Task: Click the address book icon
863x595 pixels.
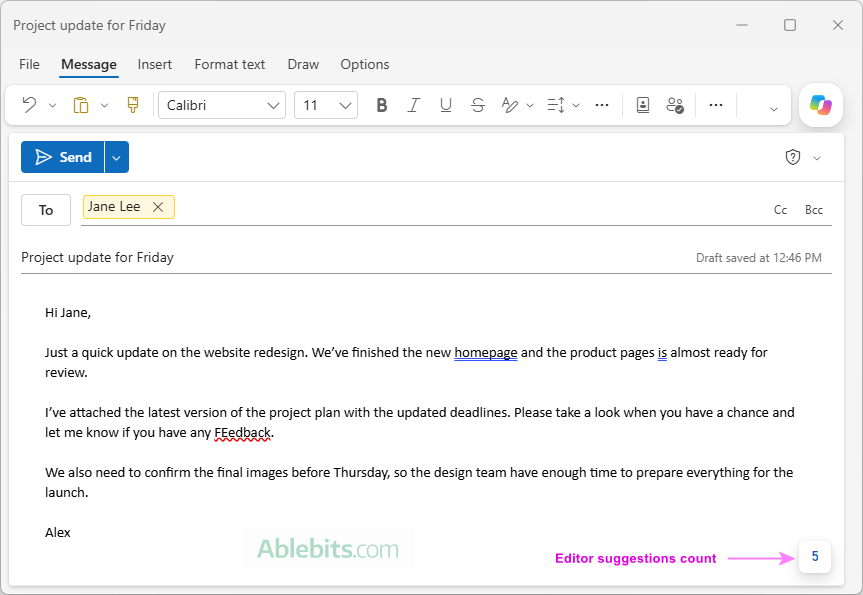Action: [643, 105]
